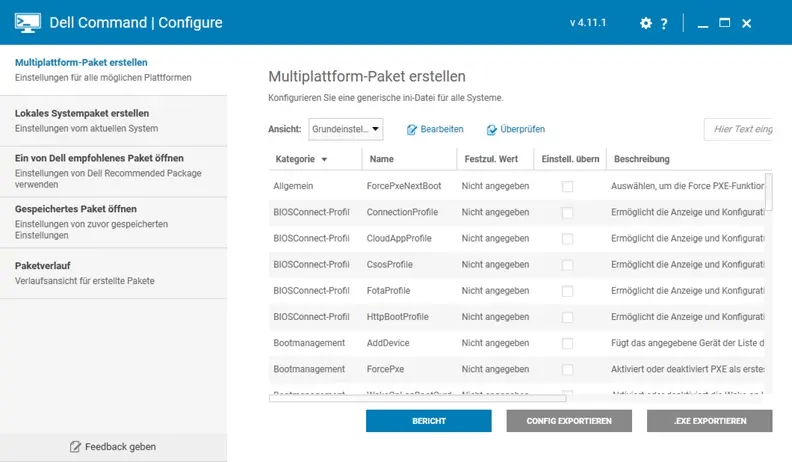The height and width of the screenshot is (462, 792).
Task: Click the Überprüfen link
Action: point(522,129)
